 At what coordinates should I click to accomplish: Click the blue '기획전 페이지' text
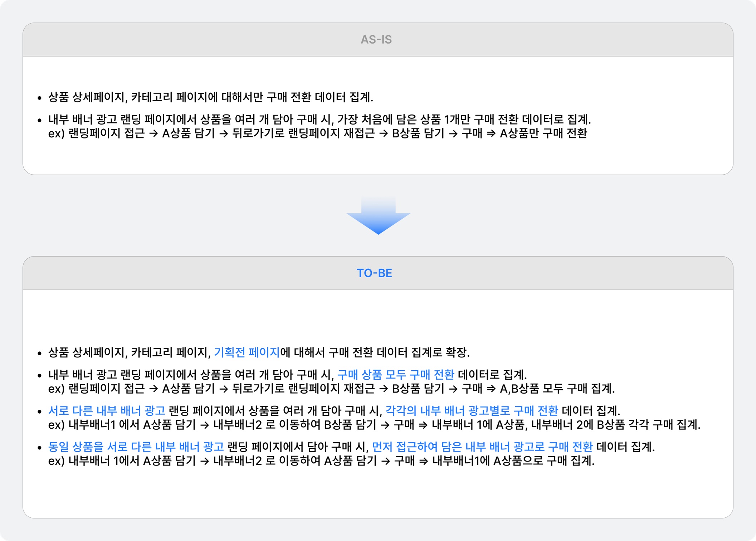247,352
